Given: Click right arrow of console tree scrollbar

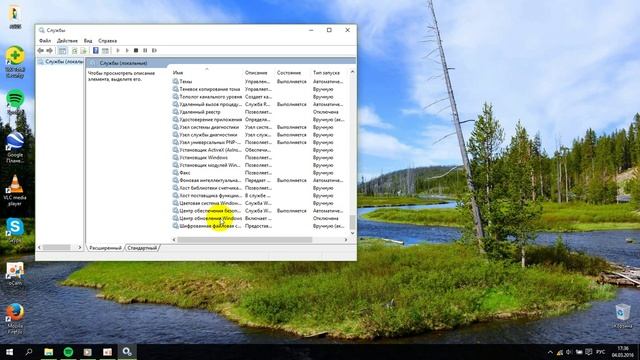Looking at the screenshot, I should [80, 247].
